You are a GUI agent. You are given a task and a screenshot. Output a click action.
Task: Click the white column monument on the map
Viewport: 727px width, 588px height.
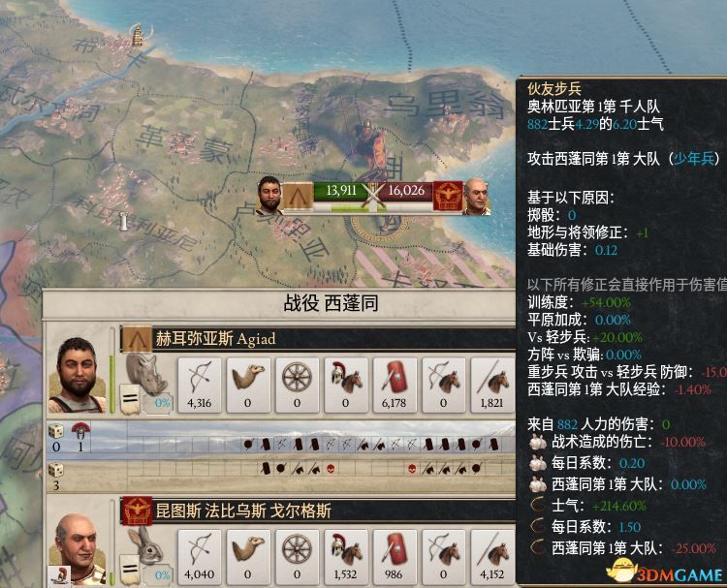coord(123,221)
